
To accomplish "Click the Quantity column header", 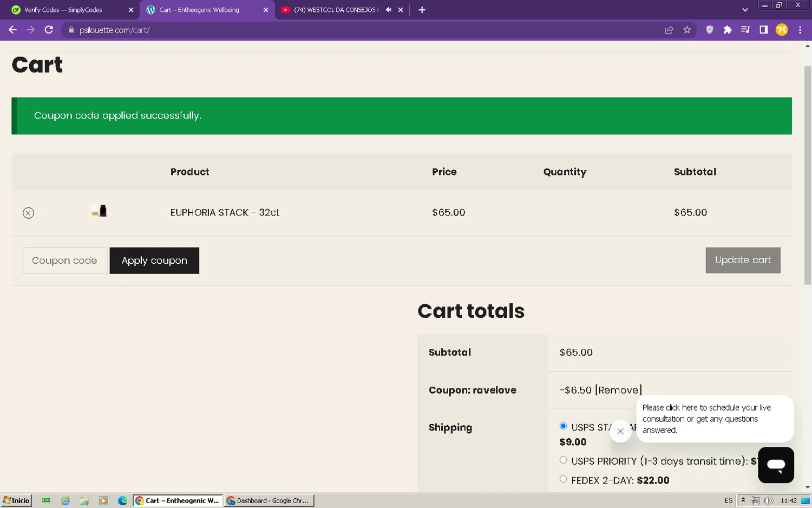I will tap(565, 172).
